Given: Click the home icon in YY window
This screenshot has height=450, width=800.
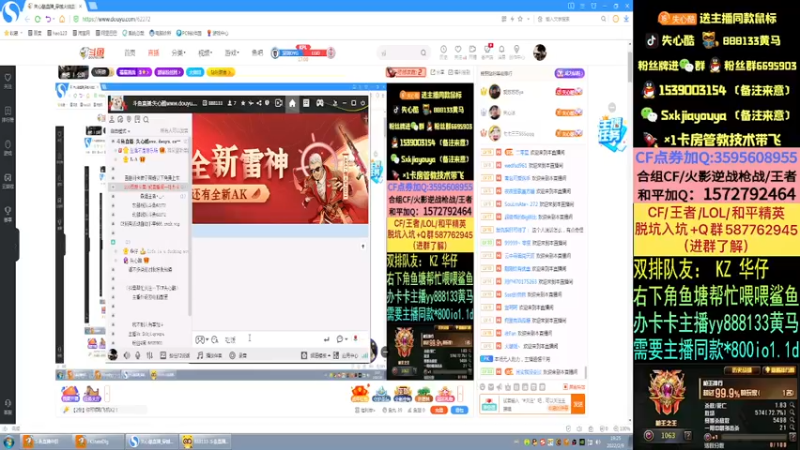Looking at the screenshot, I should [x=292, y=103].
